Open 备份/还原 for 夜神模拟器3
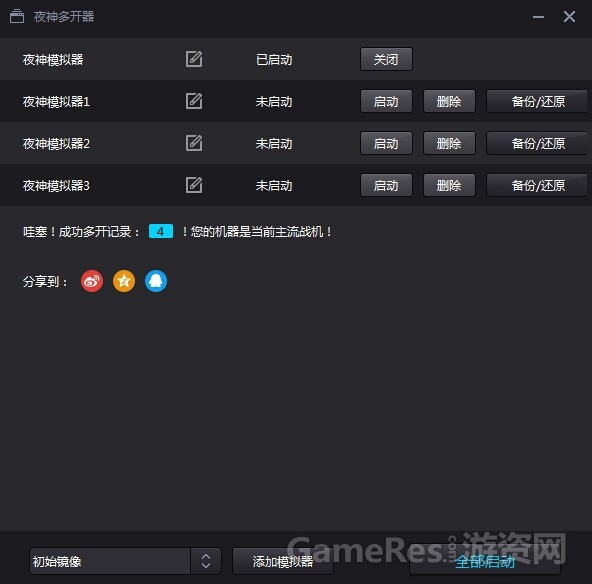Viewport: 592px width, 584px height. (538, 185)
